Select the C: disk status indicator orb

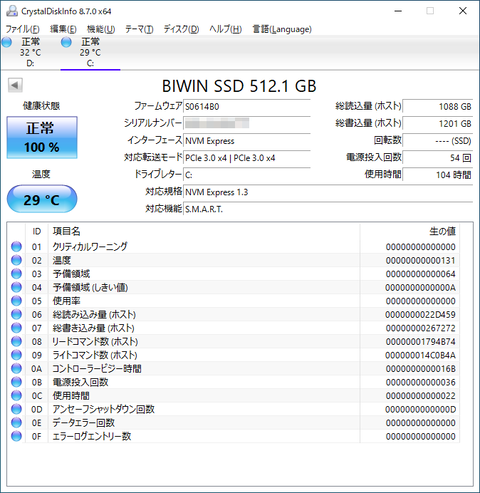tap(66, 42)
